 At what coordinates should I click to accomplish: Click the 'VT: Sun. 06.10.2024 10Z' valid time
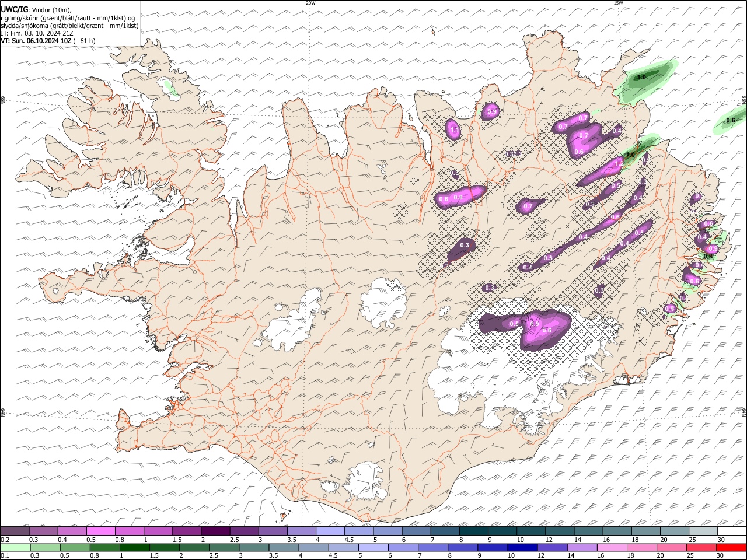[x=36, y=41]
